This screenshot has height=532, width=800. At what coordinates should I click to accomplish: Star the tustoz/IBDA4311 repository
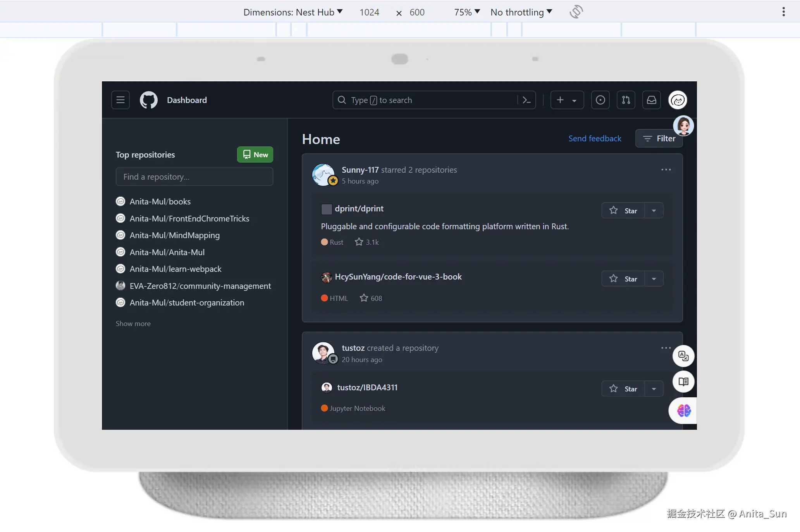coord(623,389)
